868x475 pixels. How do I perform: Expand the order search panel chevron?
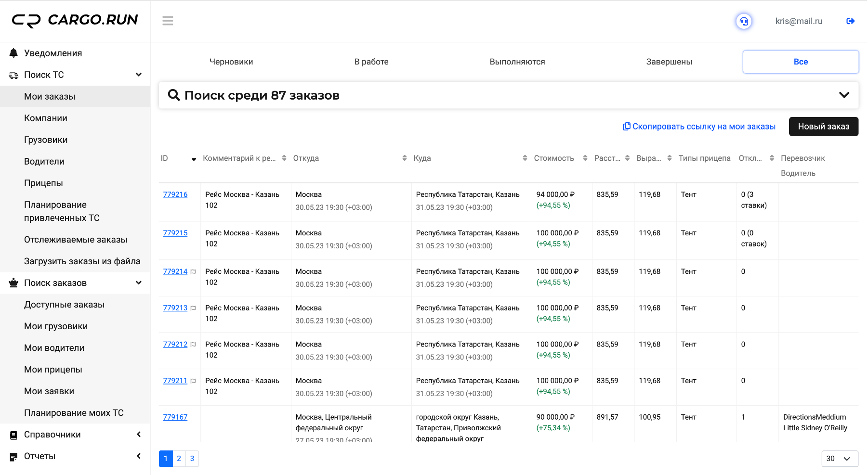(844, 95)
